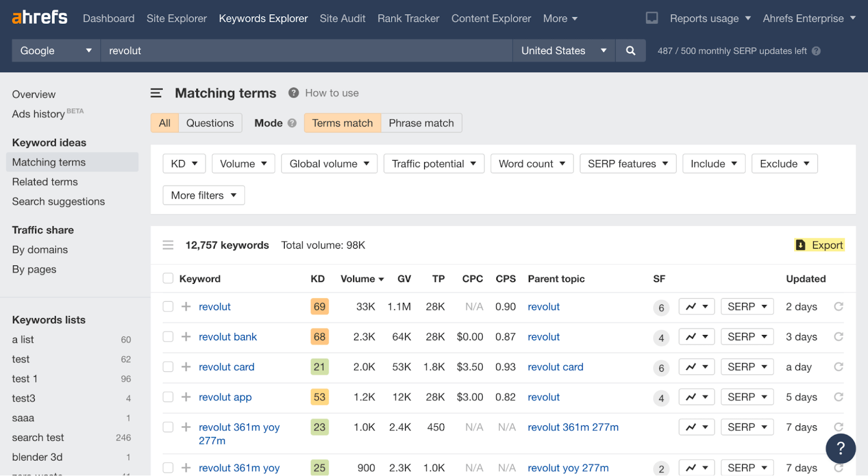Open the revolut 361m 277m parent topic link

(x=573, y=427)
